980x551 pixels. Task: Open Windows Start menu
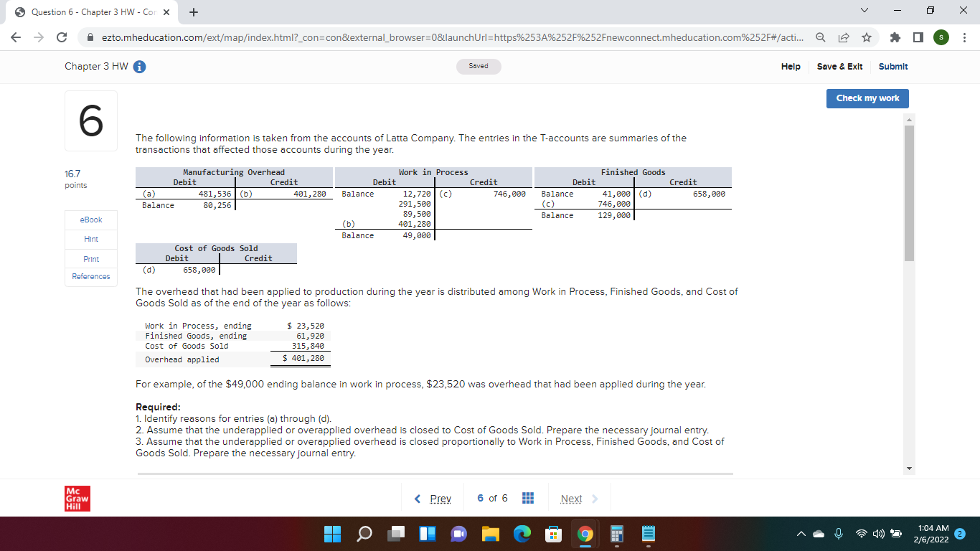click(332, 534)
